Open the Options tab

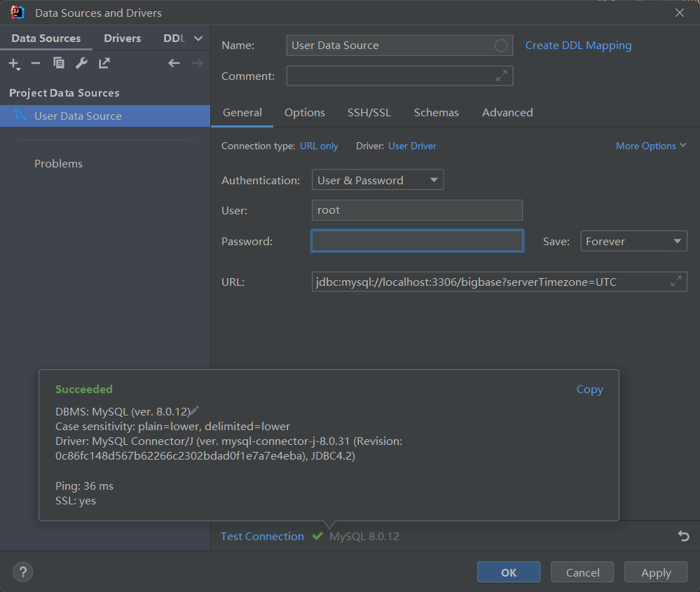305,113
